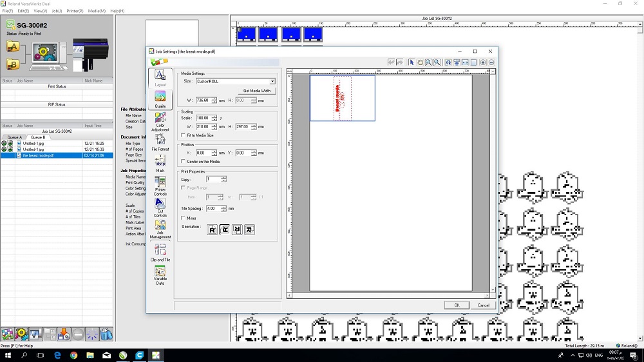Click the Get Media Width button
Viewport: 644px width, 362px height.
point(257,91)
